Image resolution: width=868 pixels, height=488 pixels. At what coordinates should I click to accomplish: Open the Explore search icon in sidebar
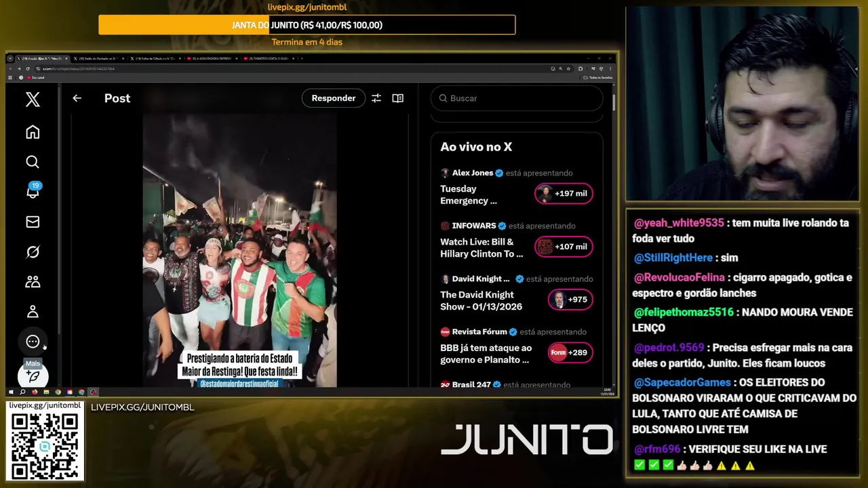pyautogui.click(x=33, y=162)
